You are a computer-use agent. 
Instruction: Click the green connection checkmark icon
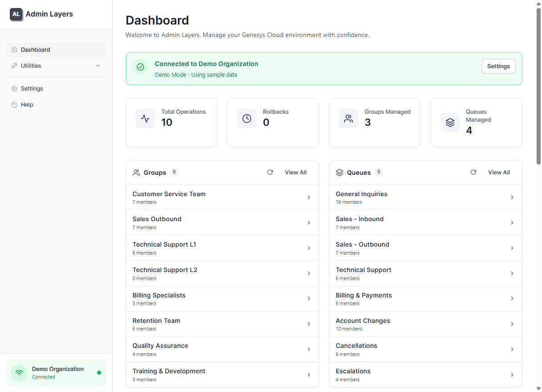coord(140,66)
